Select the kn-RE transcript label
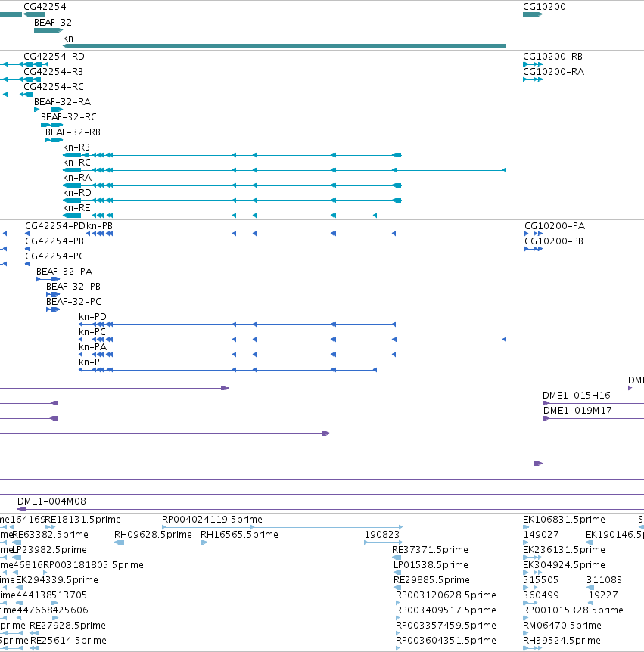 point(76,208)
